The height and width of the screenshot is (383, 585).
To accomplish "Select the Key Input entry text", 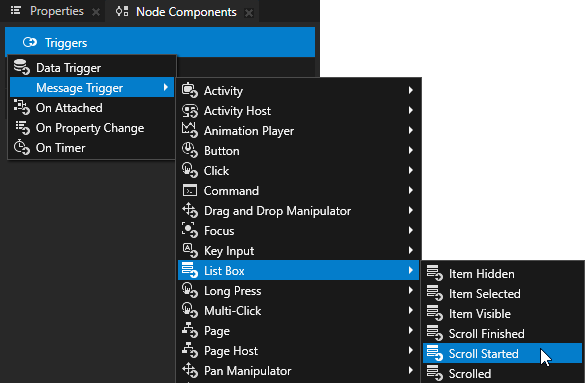I will (x=229, y=251).
